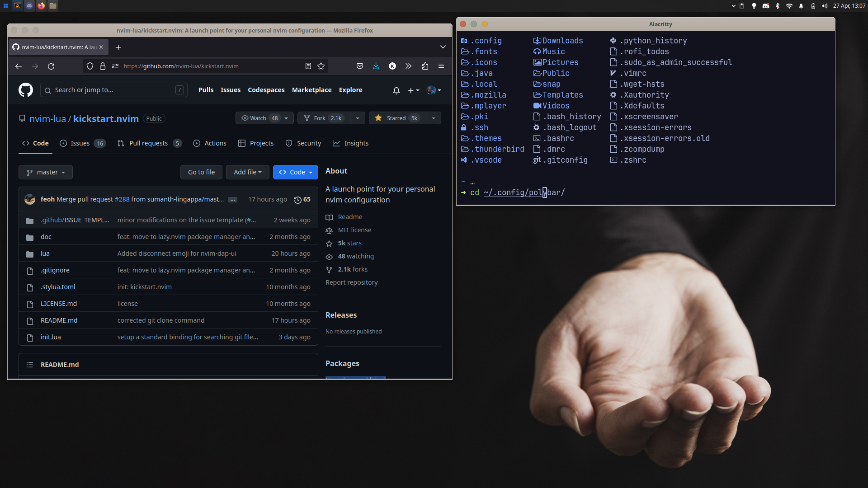Screen dimensions: 868x488
Task: Click site security padlock icon
Action: pyautogui.click(x=103, y=66)
